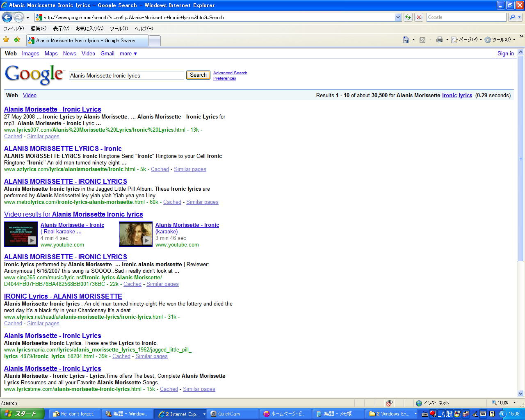
Task: Play the karaoke video thumbnail with woman
Action: coord(135,234)
